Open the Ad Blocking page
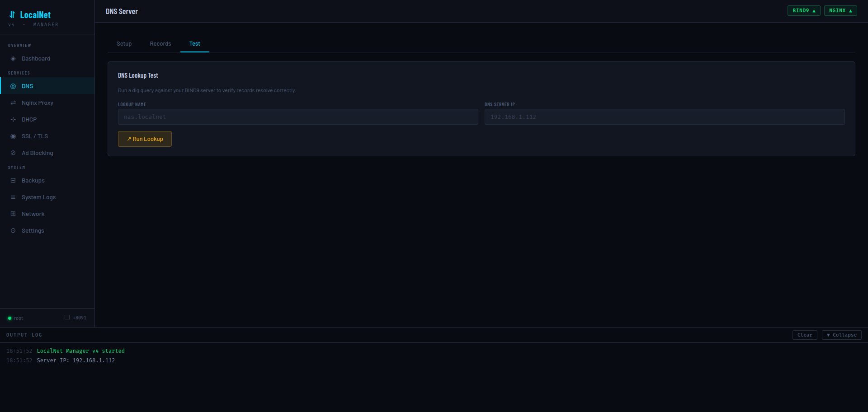 coord(47,153)
